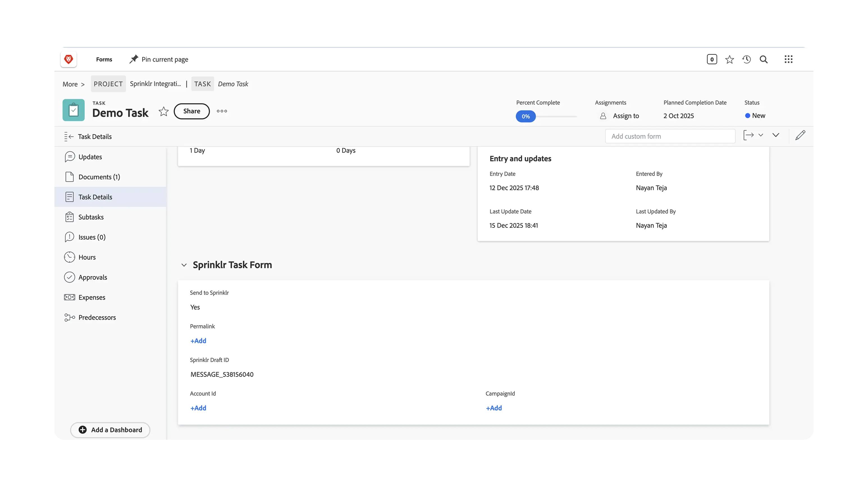Screen dimensions: 868x486
Task: Favorite Demo Task with star icon
Action: click(x=163, y=111)
